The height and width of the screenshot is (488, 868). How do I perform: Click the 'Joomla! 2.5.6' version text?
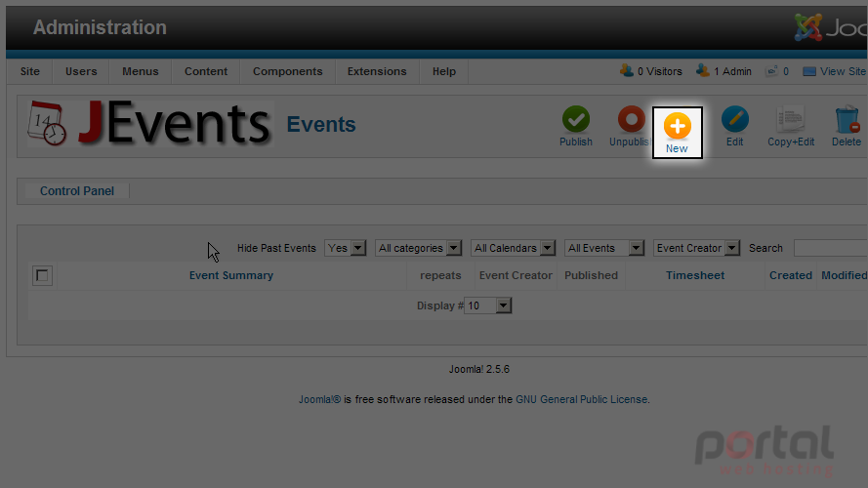tap(478, 369)
